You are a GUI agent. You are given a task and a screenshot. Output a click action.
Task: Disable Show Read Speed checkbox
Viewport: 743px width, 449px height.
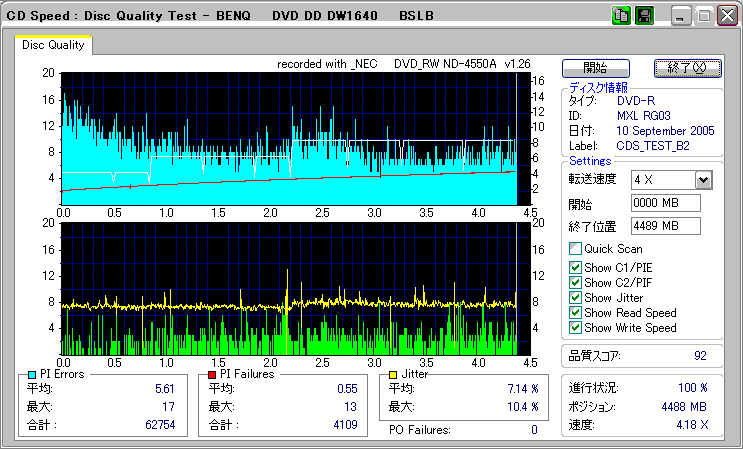(575, 312)
